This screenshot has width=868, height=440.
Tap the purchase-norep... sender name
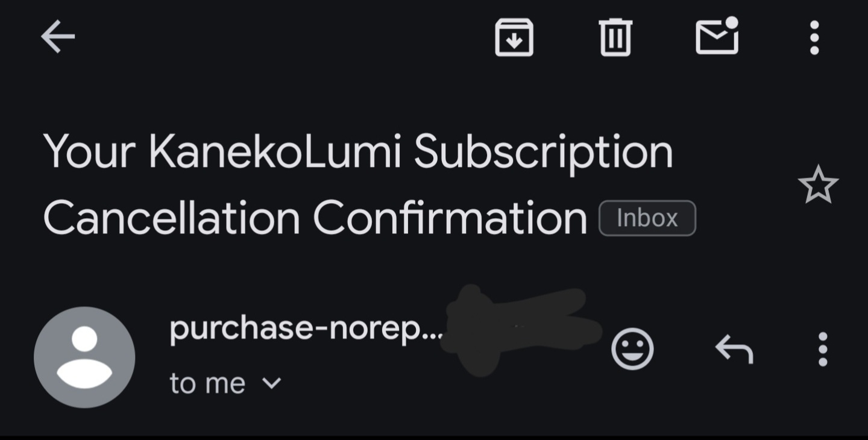[x=306, y=328]
